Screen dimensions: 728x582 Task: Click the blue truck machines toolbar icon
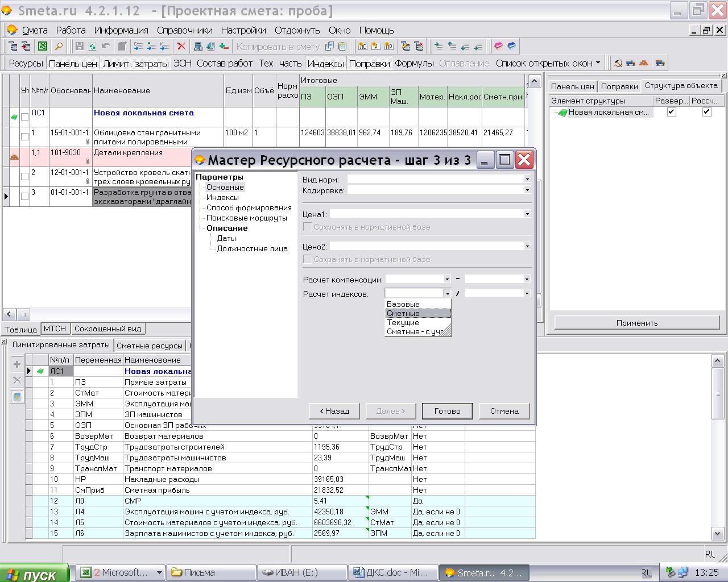pos(630,63)
